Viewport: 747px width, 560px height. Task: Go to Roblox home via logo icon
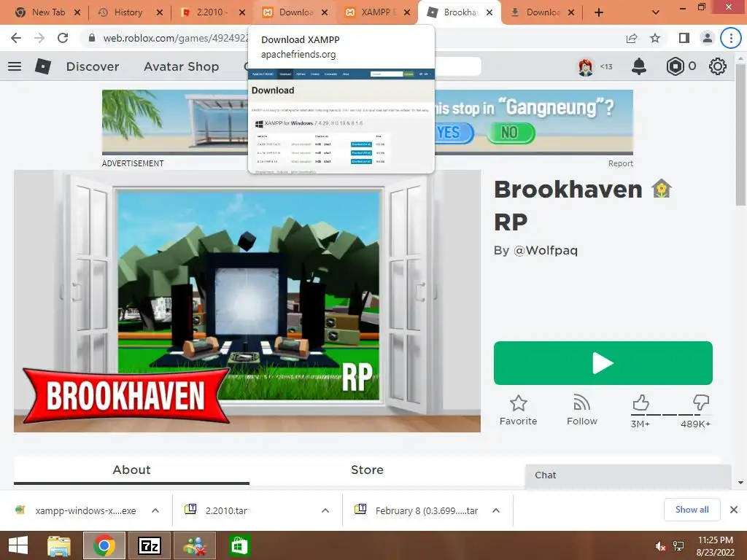coord(43,66)
